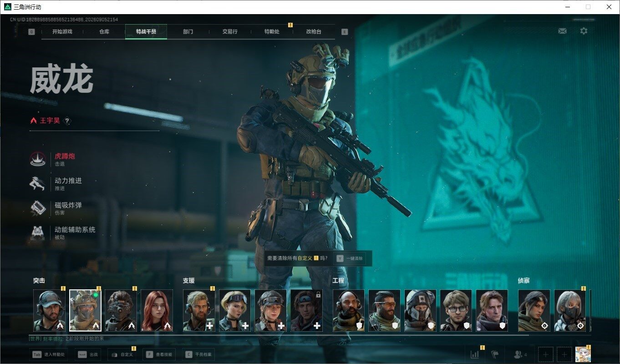Go to the 部门 tab

(x=188, y=32)
